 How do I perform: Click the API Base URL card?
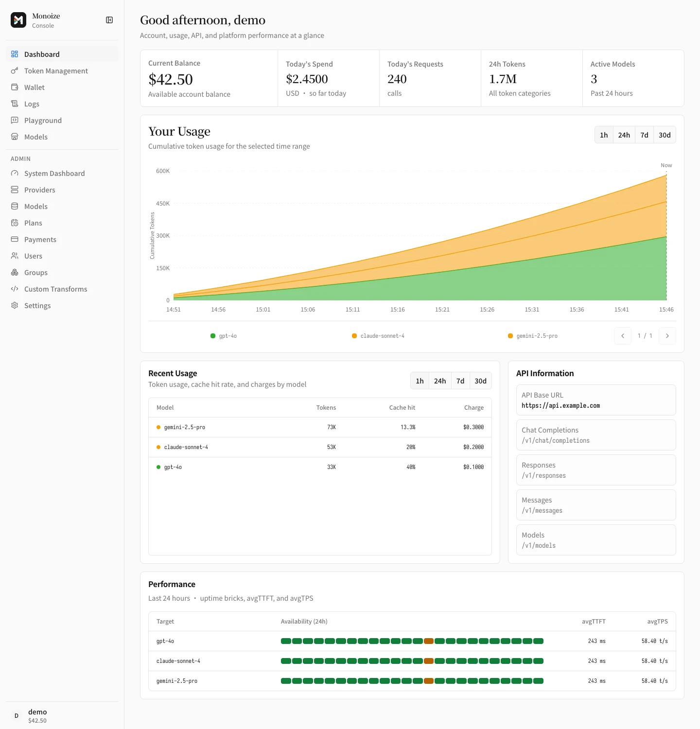click(x=596, y=400)
